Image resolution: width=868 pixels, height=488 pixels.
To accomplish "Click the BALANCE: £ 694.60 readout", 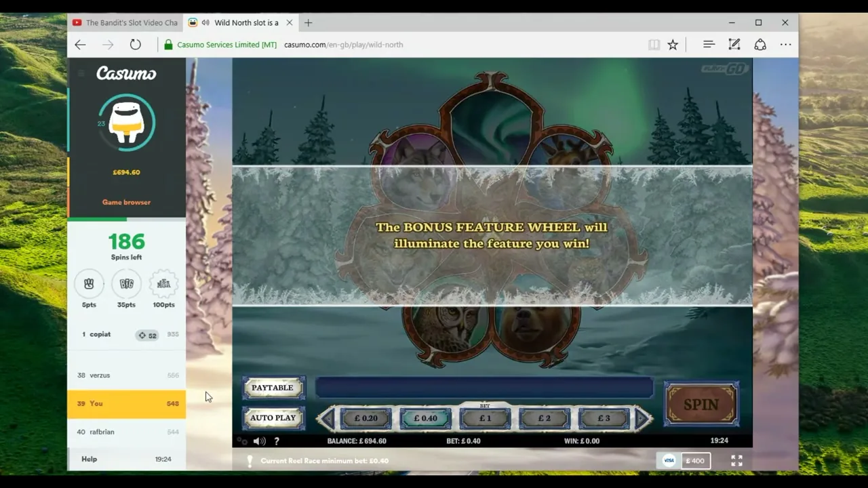I will click(x=357, y=441).
